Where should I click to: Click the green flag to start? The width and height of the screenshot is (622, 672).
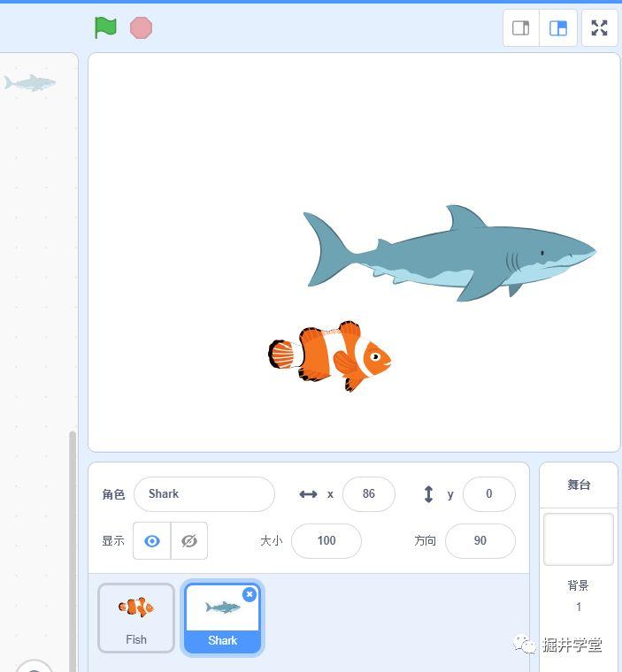coord(105,28)
